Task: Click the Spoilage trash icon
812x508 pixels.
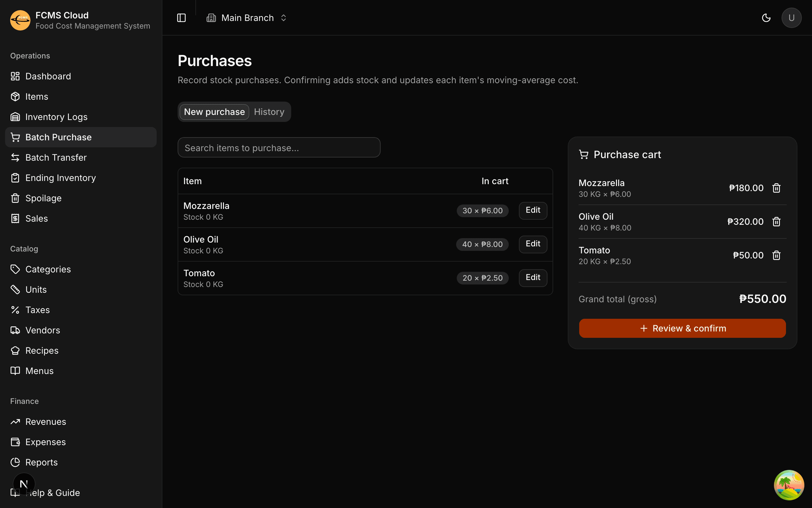Action: (15, 198)
